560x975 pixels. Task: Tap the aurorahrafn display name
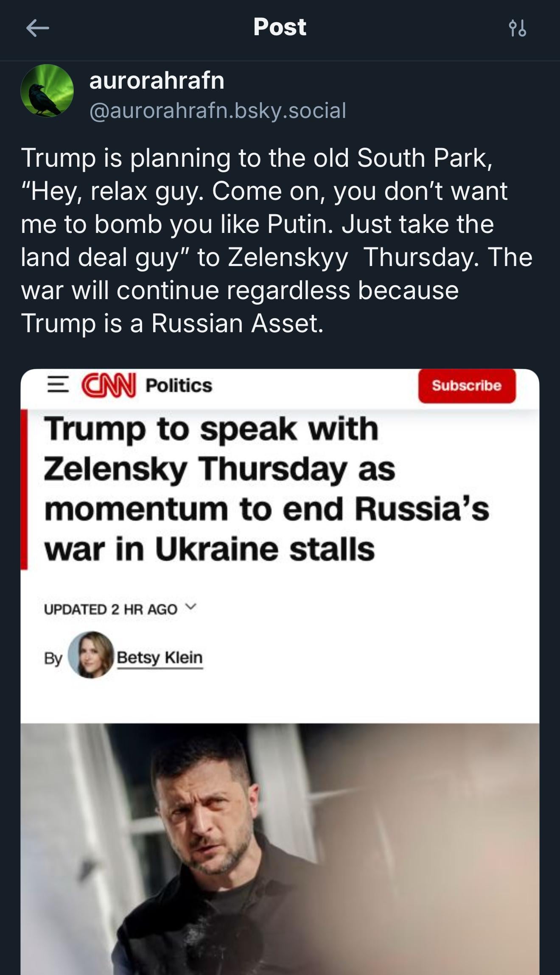(157, 80)
